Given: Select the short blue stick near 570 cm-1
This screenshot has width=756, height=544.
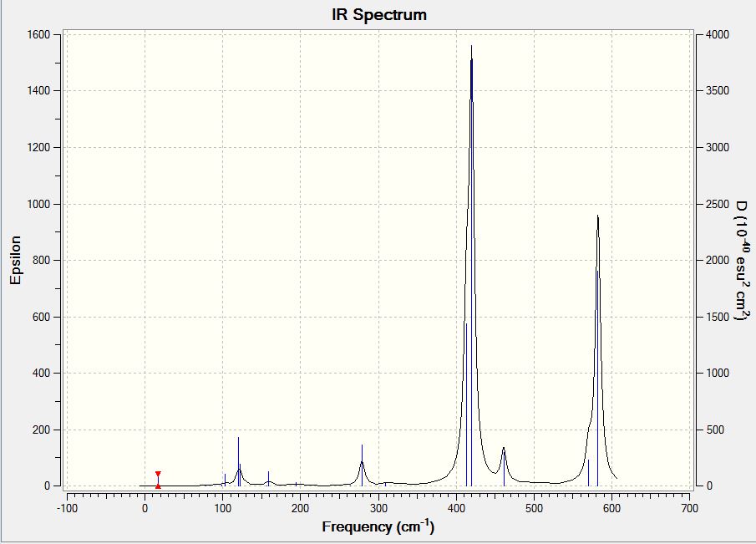Looking at the screenshot, I should [x=588, y=473].
